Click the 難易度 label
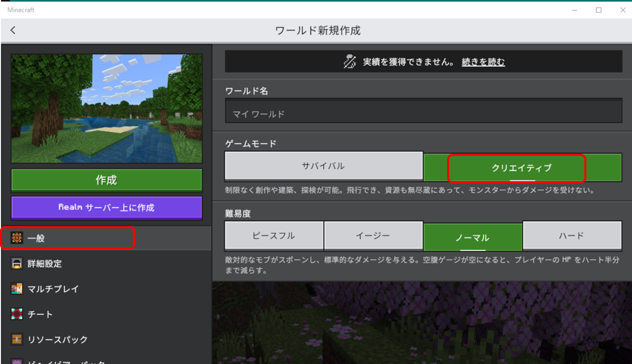632x364 pixels. (238, 212)
